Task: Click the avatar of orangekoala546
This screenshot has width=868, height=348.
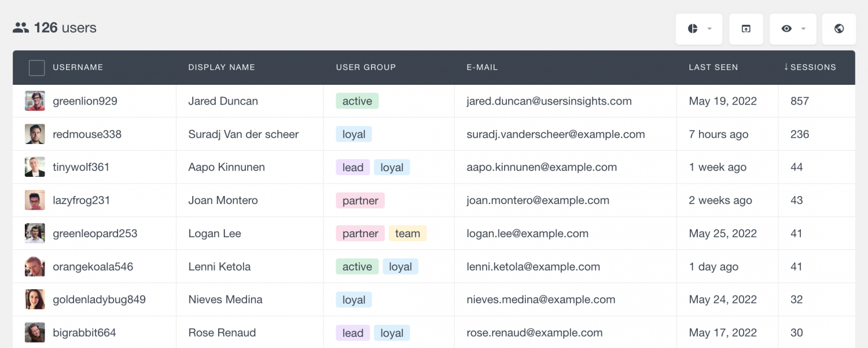Action: (35, 267)
